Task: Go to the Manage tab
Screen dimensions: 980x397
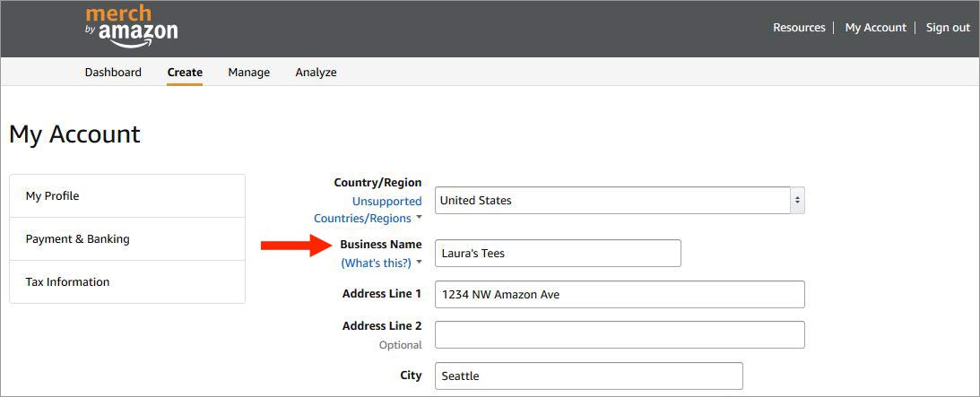Action: tap(248, 73)
